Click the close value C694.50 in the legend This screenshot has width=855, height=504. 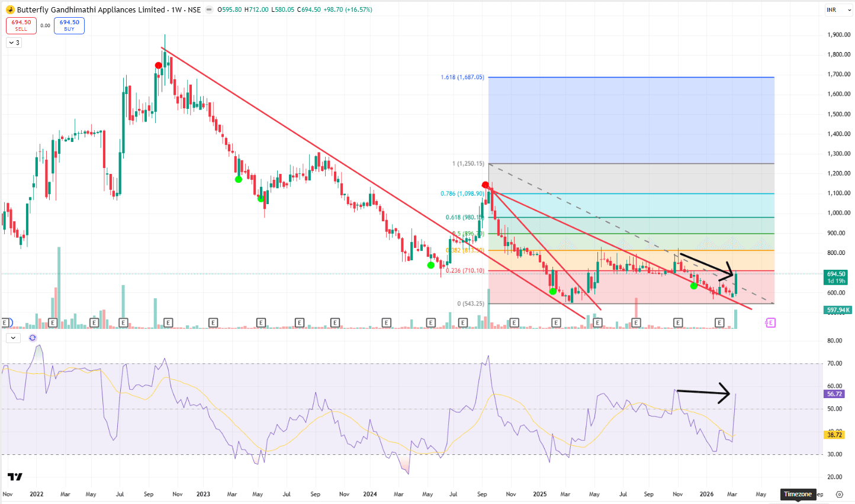point(309,9)
